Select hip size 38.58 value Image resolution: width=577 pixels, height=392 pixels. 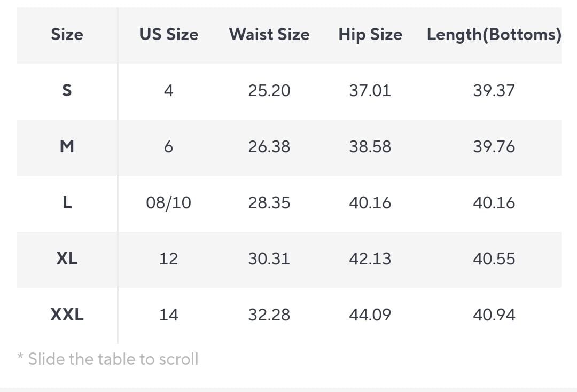point(370,147)
